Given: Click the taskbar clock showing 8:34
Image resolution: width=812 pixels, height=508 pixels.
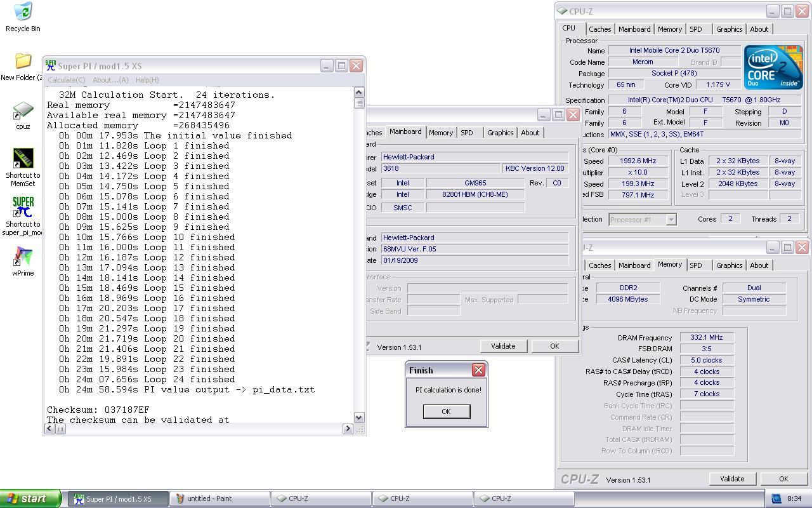Looking at the screenshot, I should pos(794,498).
